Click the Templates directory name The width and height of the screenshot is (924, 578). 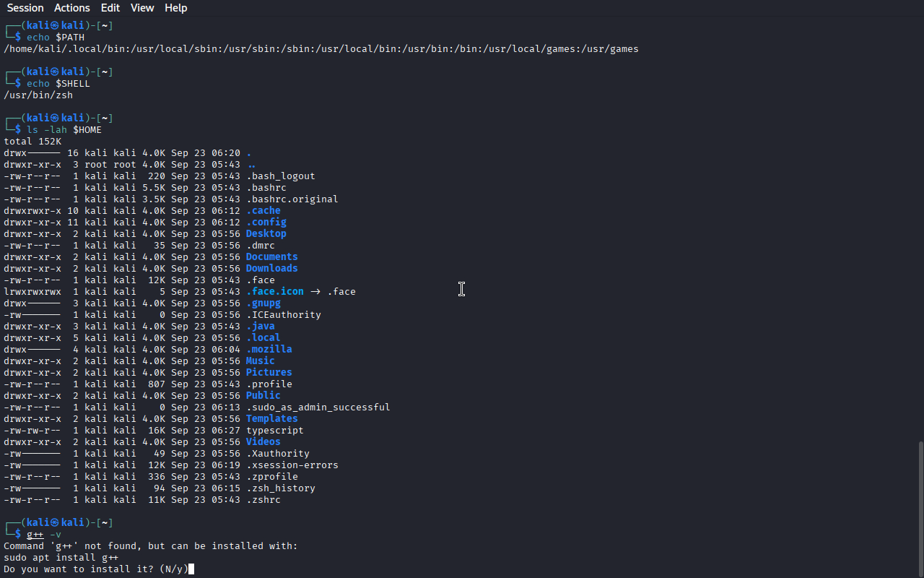(271, 419)
